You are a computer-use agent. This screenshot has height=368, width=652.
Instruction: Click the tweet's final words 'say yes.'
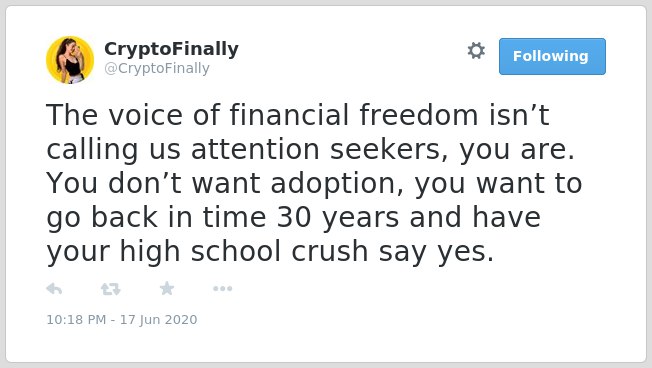tap(436, 252)
